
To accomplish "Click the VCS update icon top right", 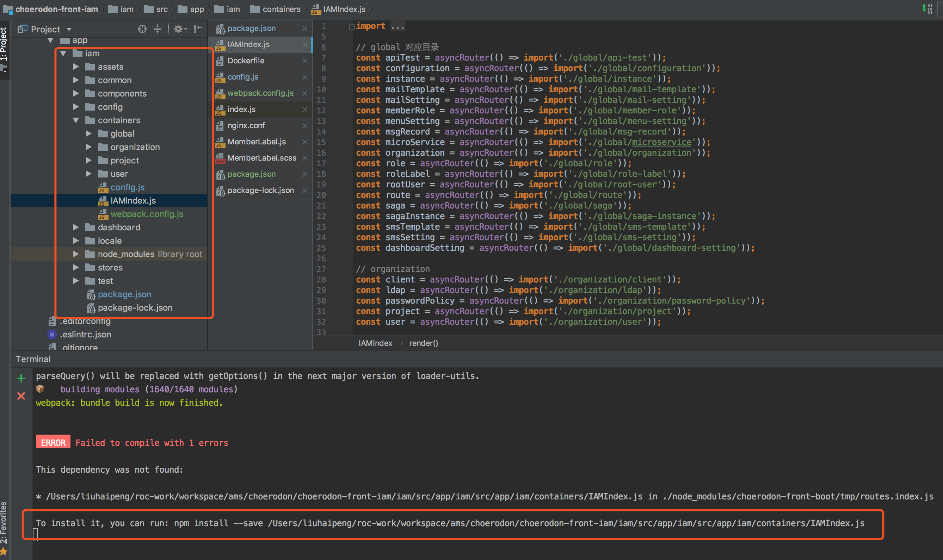I will pyautogui.click(x=927, y=9).
